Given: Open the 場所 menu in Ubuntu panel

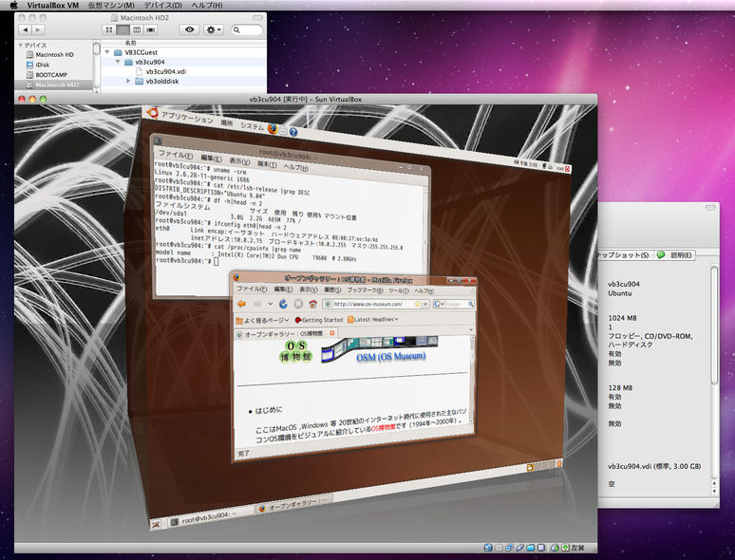Looking at the screenshot, I should click(227, 122).
